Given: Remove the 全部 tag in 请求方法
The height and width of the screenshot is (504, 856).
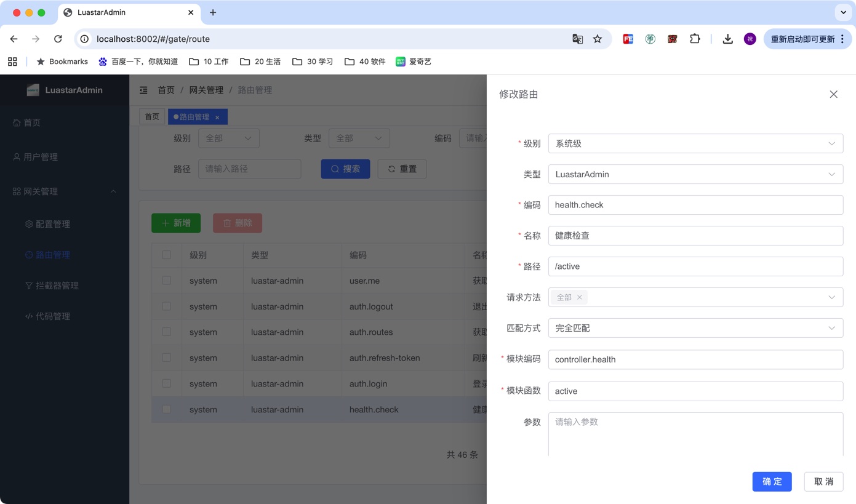Looking at the screenshot, I should point(579,297).
